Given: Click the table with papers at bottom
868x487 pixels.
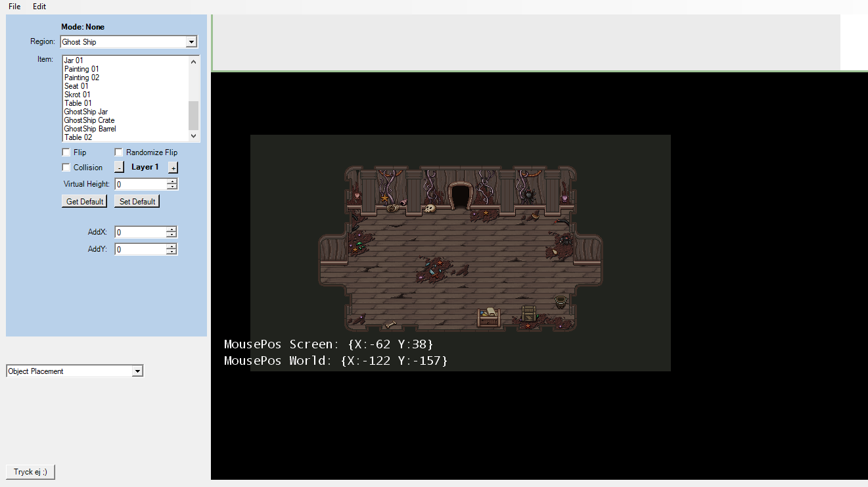Looking at the screenshot, I should click(488, 316).
